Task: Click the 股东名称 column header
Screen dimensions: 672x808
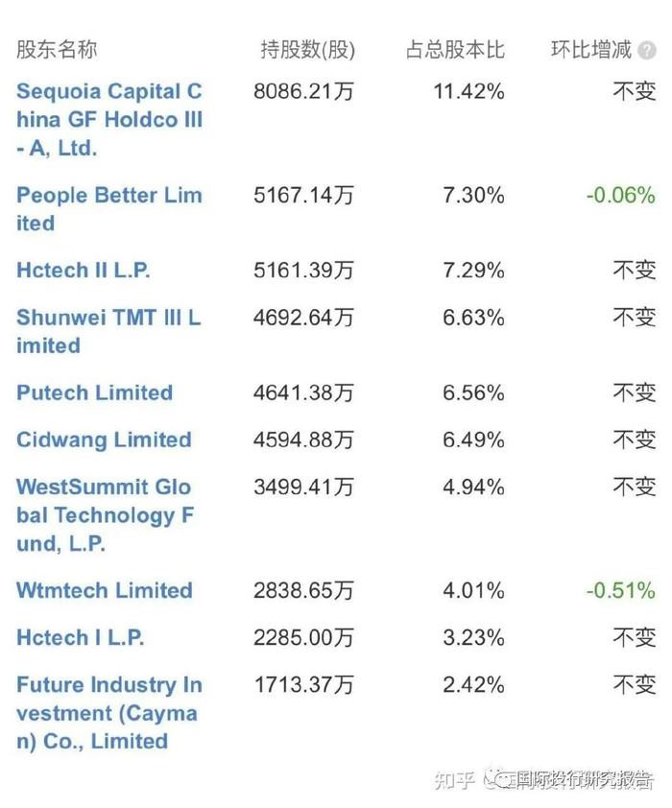Action: pos(57,50)
